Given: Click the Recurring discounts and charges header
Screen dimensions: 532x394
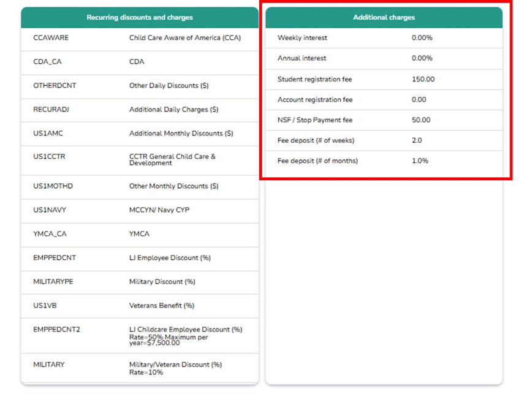Looking at the screenshot, I should [x=140, y=17].
